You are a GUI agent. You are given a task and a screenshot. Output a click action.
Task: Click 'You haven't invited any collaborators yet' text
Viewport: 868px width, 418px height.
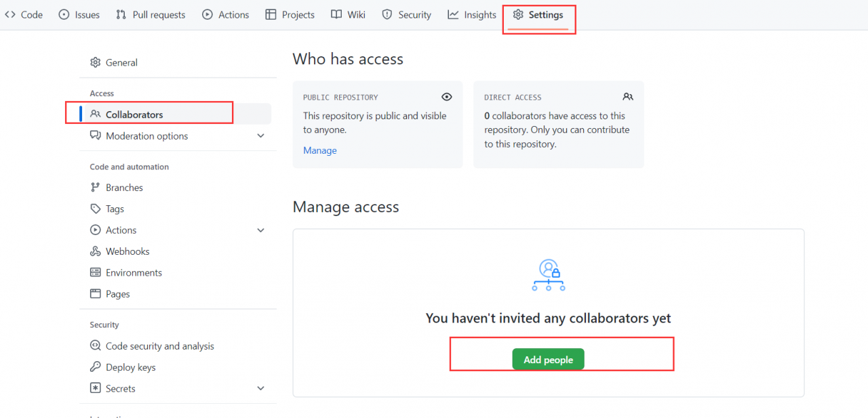pyautogui.click(x=549, y=318)
